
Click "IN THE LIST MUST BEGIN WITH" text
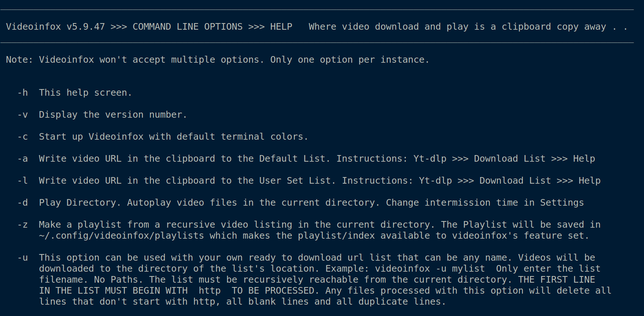coord(113,291)
